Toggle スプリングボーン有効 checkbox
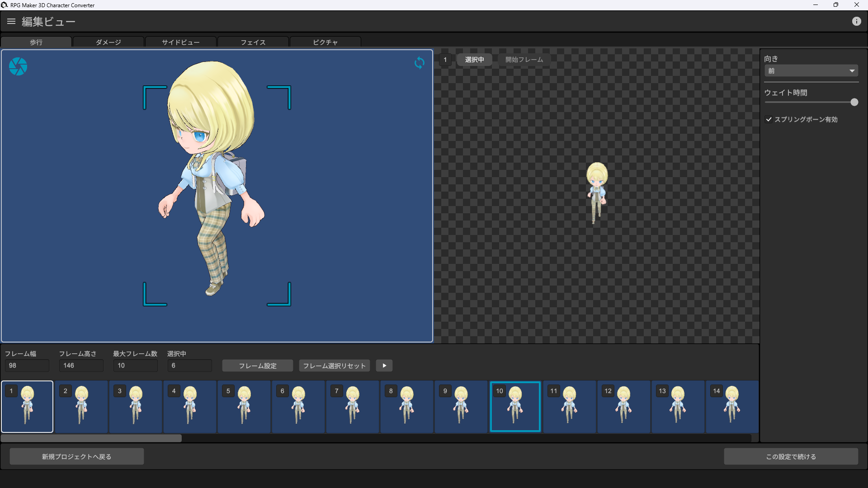Screen dimensions: 868x488 (x=769, y=119)
